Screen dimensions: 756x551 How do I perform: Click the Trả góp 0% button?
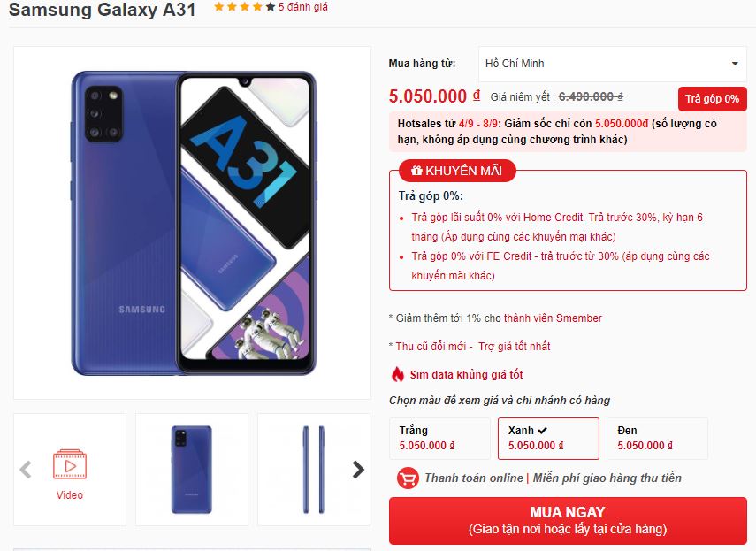[x=712, y=99]
